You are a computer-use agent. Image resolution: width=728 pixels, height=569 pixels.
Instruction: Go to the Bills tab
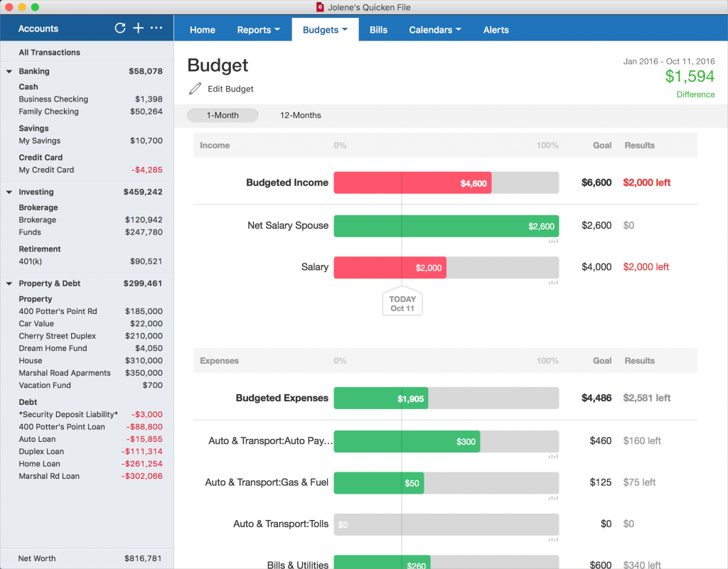(378, 30)
